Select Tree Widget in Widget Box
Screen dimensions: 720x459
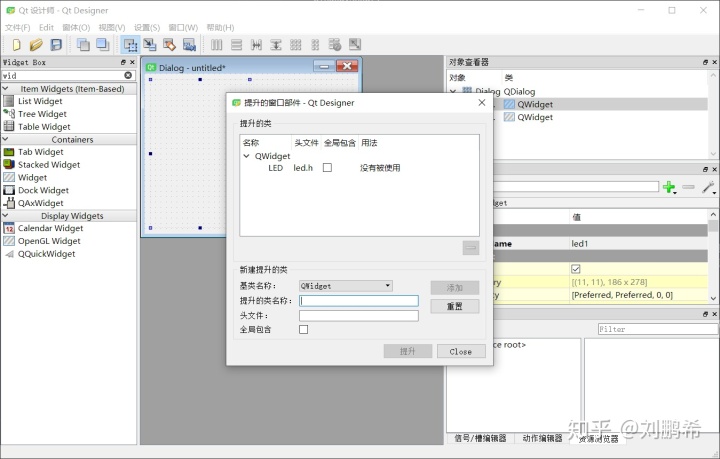(42, 114)
